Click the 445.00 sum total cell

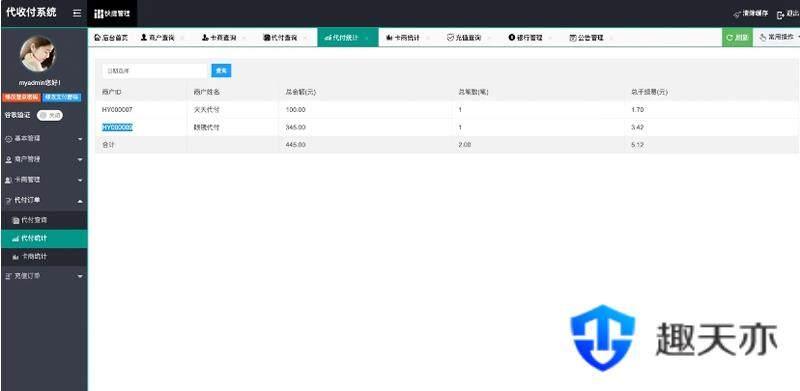click(x=295, y=145)
